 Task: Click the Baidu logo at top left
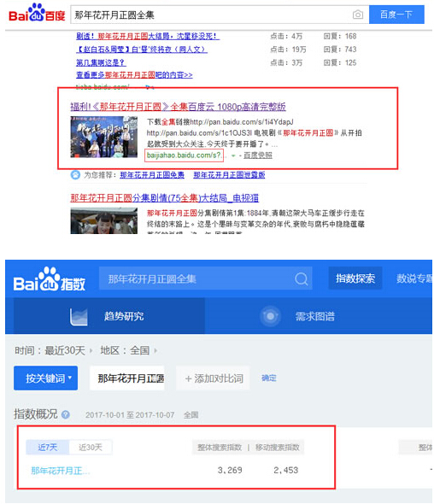click(37, 13)
